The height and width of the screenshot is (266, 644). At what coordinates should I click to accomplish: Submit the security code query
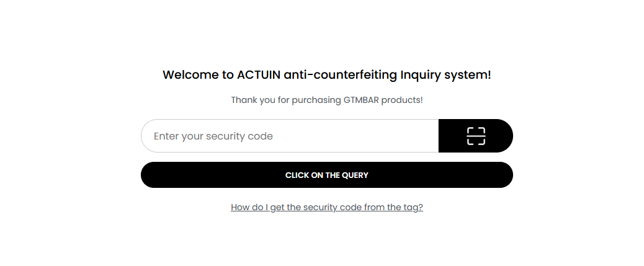[x=327, y=175]
